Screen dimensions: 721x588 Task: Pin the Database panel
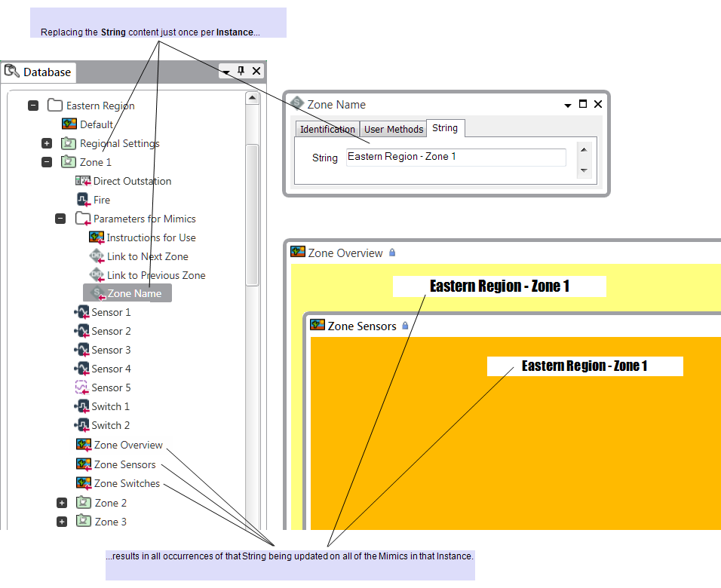pyautogui.click(x=242, y=71)
